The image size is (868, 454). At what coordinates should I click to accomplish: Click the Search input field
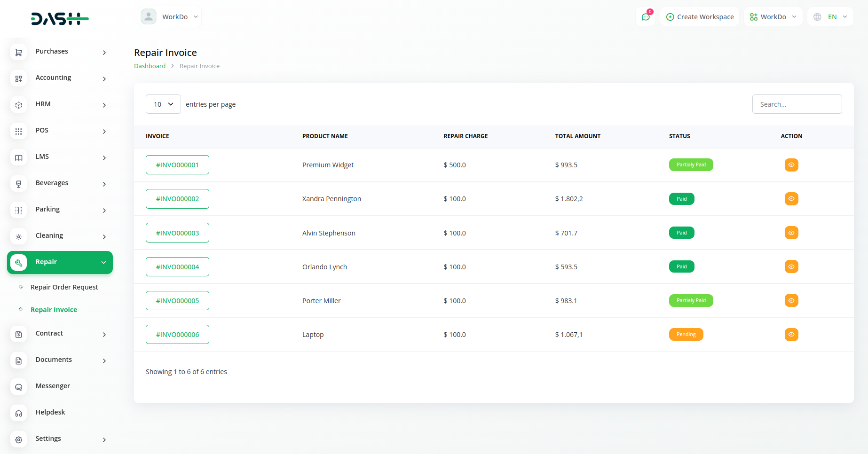point(797,104)
